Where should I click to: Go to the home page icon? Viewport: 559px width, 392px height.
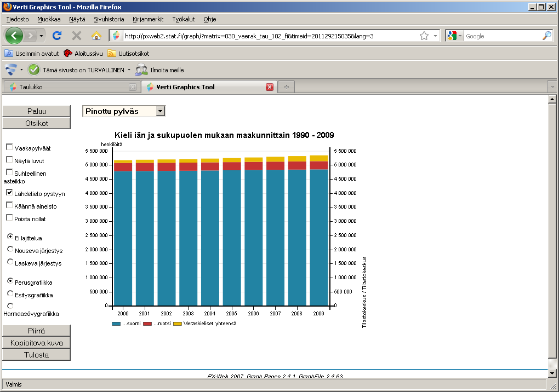coord(96,36)
